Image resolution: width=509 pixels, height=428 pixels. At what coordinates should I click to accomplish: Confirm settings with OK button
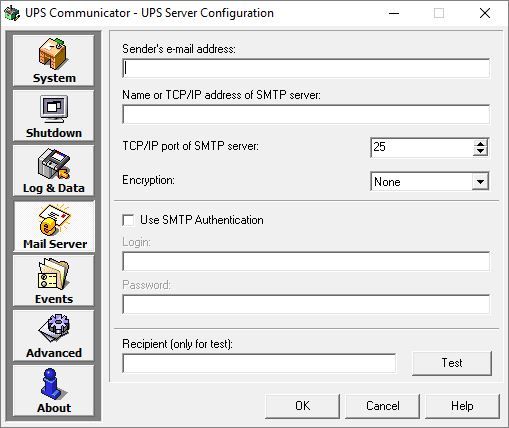[302, 406]
